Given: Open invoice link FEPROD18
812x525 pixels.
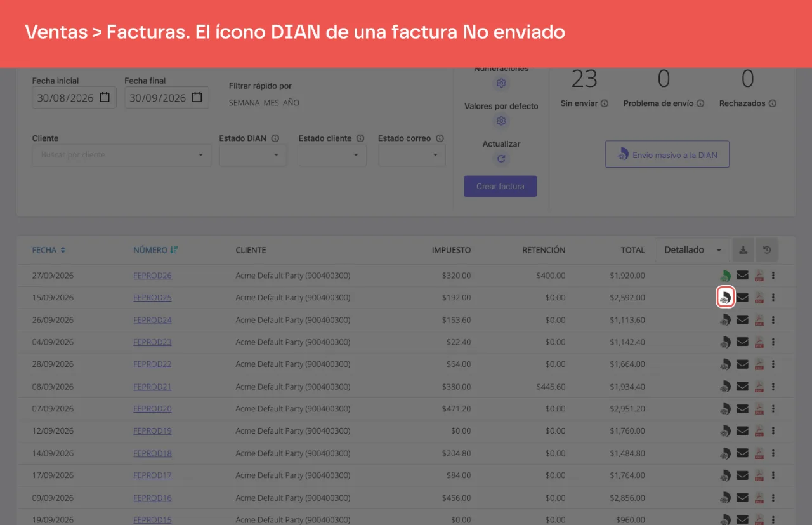Looking at the screenshot, I should [152, 453].
